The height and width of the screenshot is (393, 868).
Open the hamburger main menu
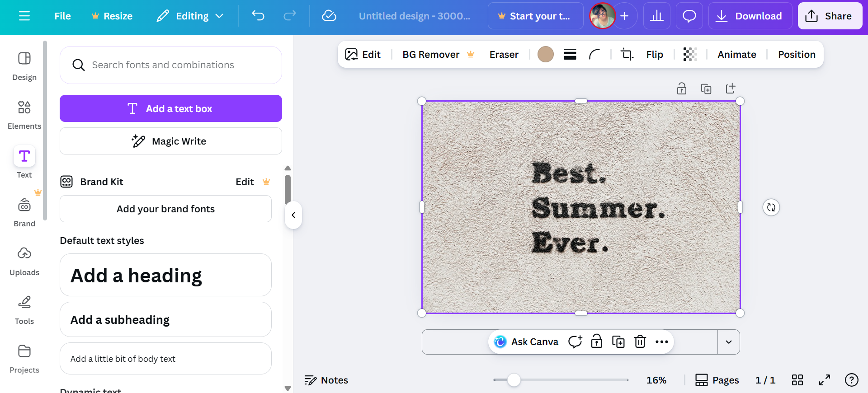point(24,16)
